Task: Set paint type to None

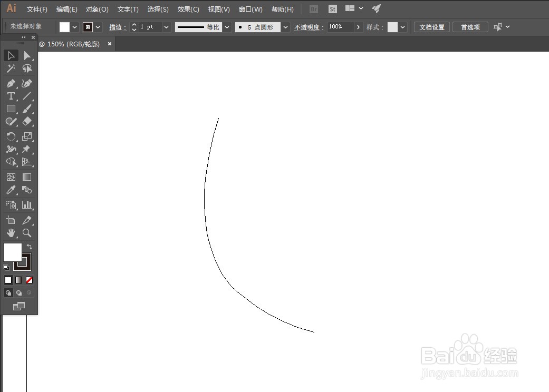Action: [30, 280]
